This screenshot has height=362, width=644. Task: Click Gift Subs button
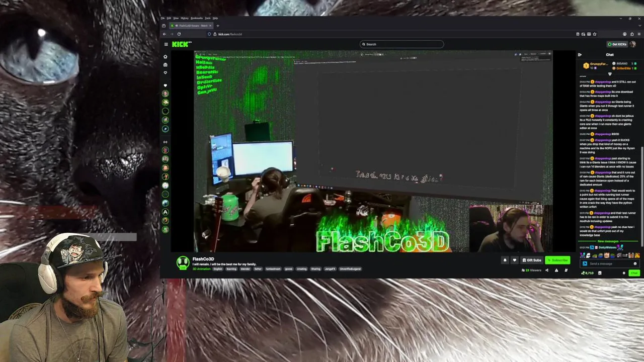[x=532, y=260]
